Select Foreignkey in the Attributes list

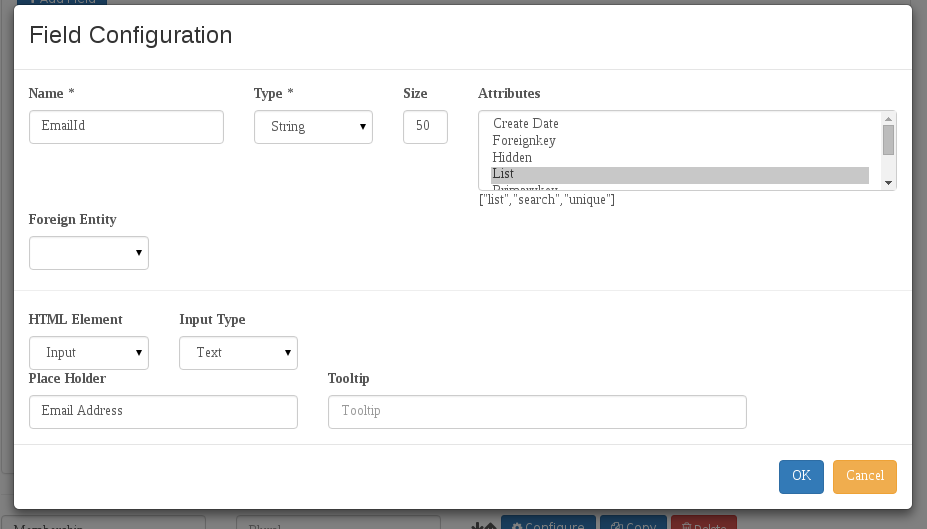(x=680, y=141)
